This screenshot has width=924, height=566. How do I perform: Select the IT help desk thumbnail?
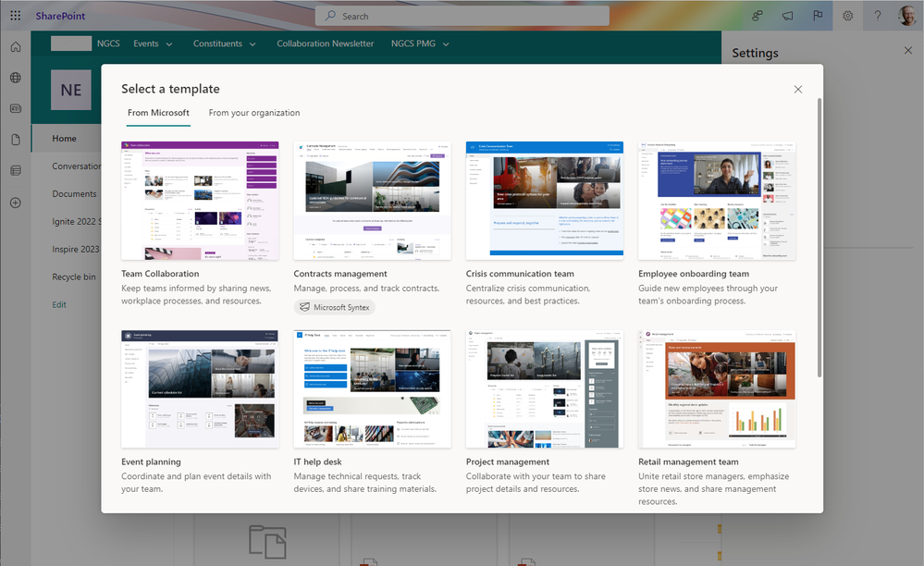coord(373,388)
